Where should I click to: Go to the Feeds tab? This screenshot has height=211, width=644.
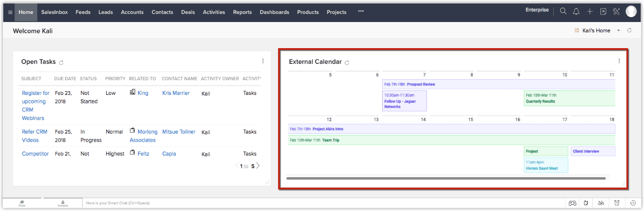coord(83,12)
